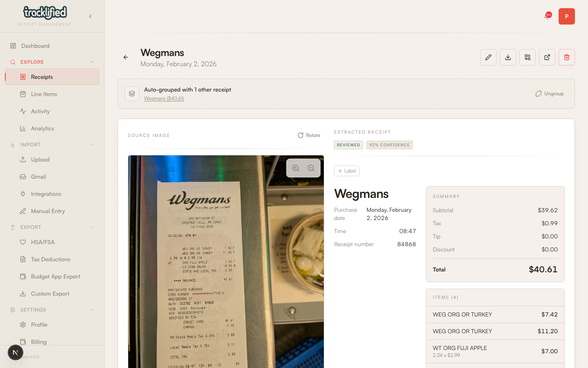This screenshot has width=588, height=368.
Task: Open Gmail import
Action: pos(52,177)
